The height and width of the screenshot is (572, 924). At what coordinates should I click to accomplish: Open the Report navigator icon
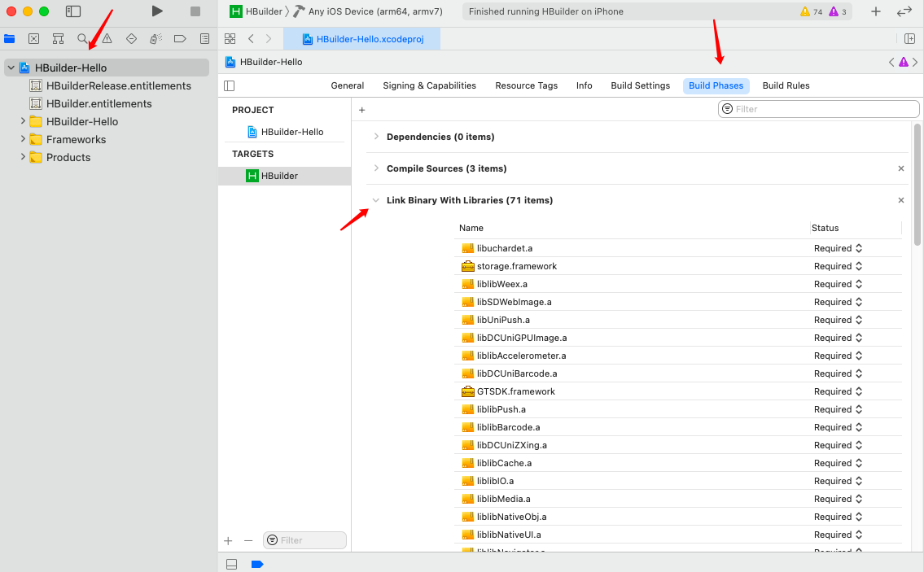coord(204,39)
